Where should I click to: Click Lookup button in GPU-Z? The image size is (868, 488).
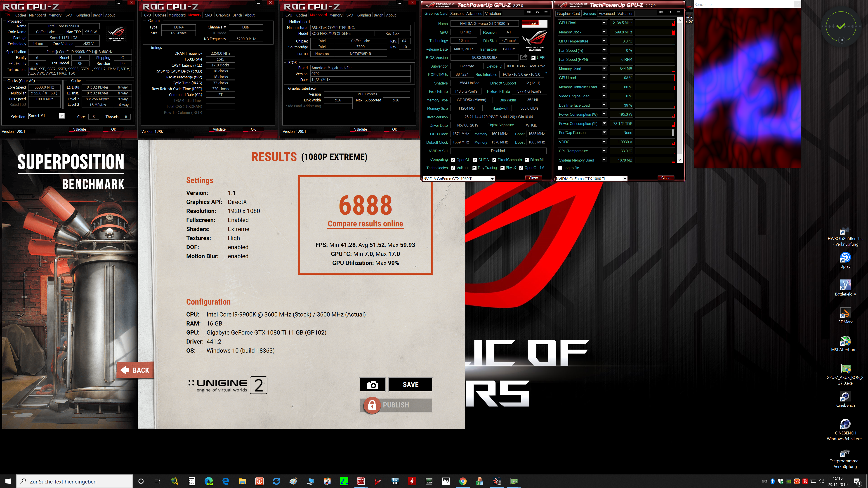pyautogui.click(x=534, y=23)
